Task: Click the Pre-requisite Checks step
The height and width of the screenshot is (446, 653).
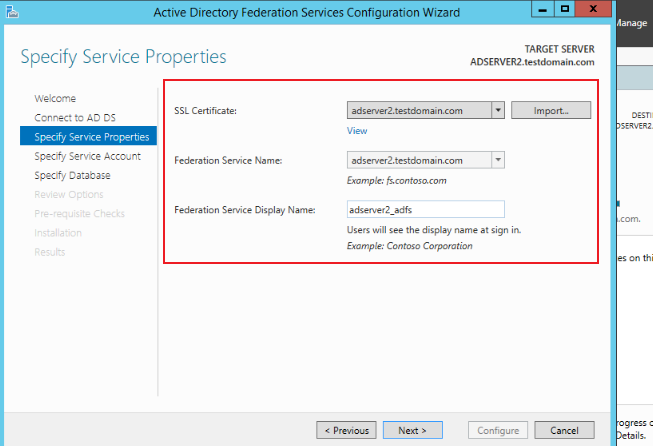Action: coord(80,214)
